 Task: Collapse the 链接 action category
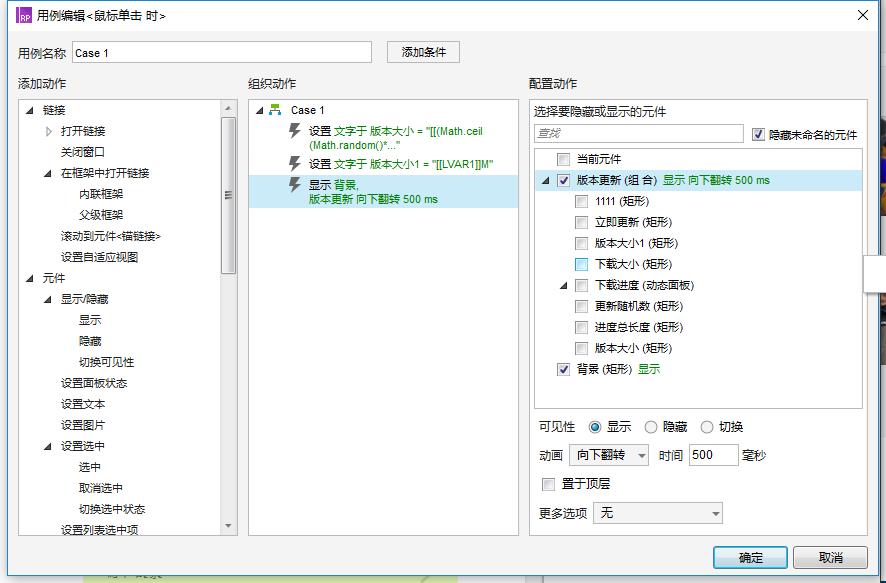(x=29, y=110)
